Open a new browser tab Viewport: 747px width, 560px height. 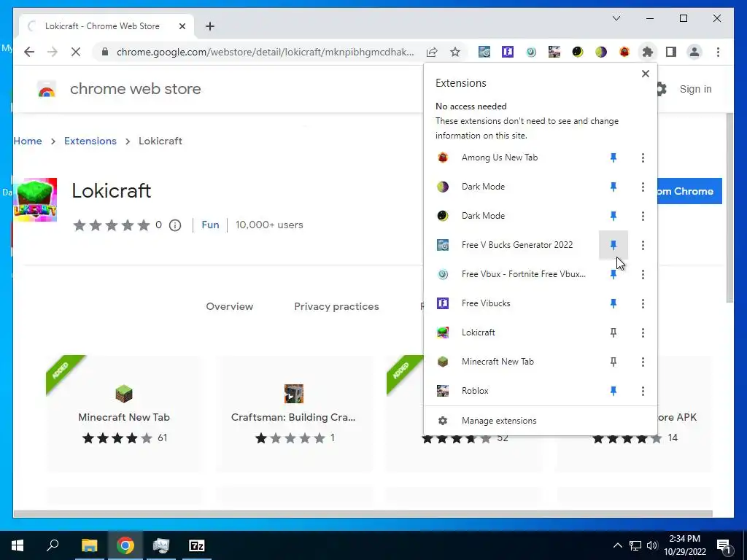pos(209,26)
